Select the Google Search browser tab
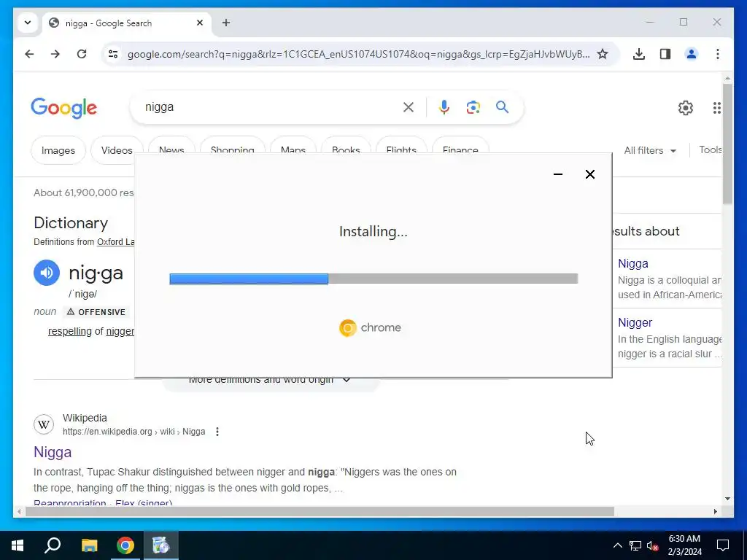This screenshot has height=560, width=747. pyautogui.click(x=127, y=23)
